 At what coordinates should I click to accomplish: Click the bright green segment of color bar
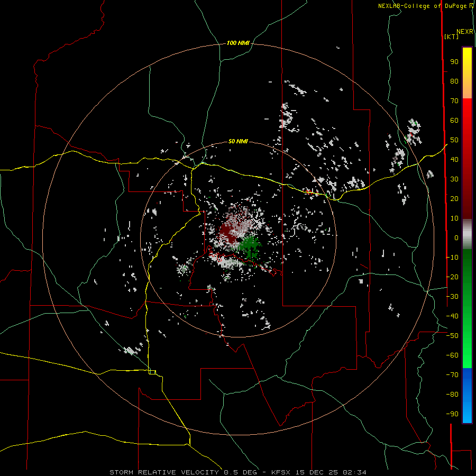467,349
